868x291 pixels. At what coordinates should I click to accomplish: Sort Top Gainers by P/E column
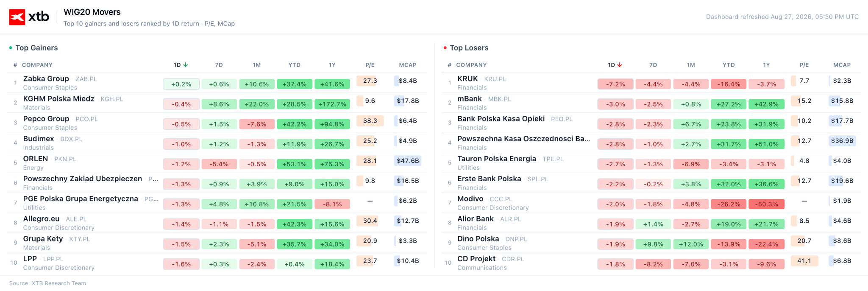click(x=370, y=65)
